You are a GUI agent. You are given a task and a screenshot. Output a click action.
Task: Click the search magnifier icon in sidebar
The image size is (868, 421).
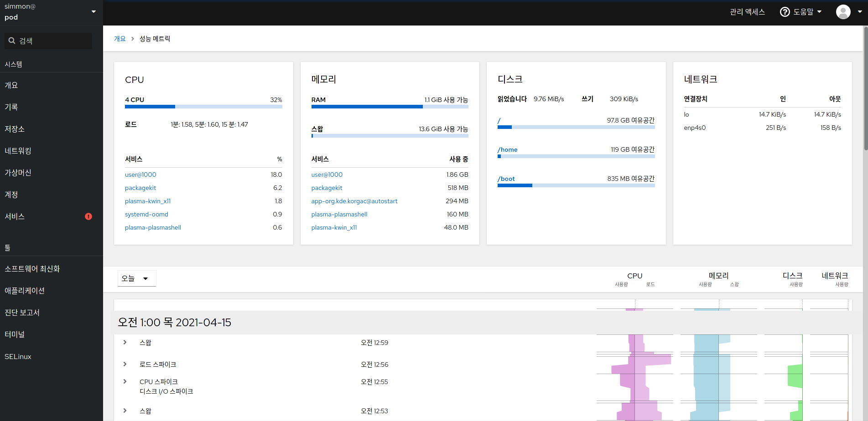(x=12, y=41)
